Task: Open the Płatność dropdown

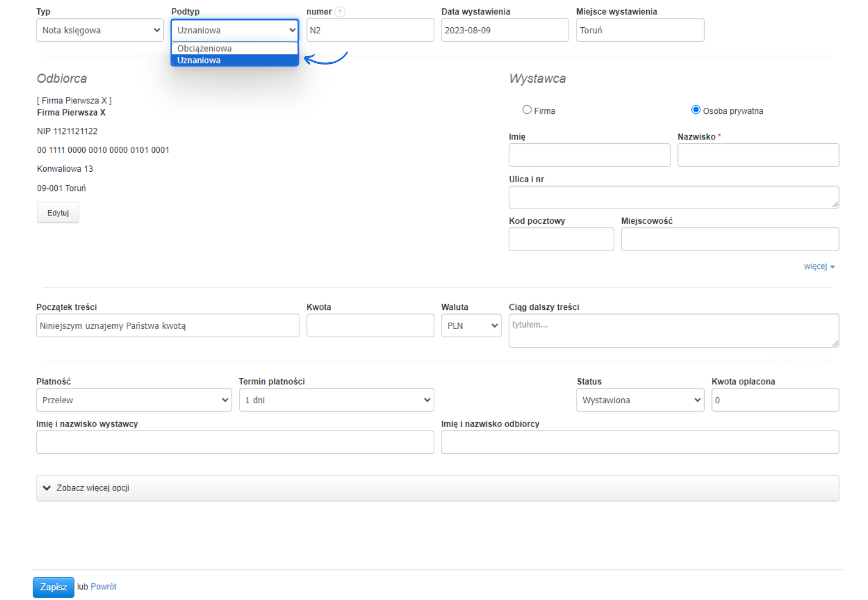Action: click(134, 400)
